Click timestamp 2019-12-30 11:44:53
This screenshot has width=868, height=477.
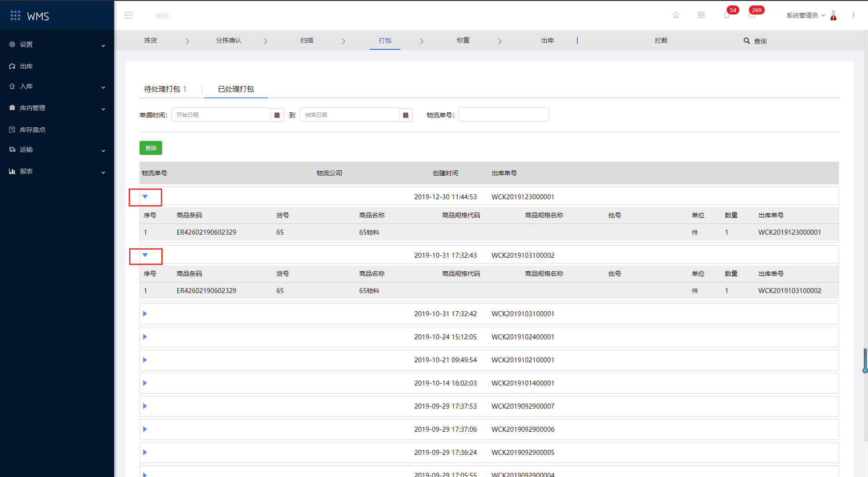[x=445, y=197]
